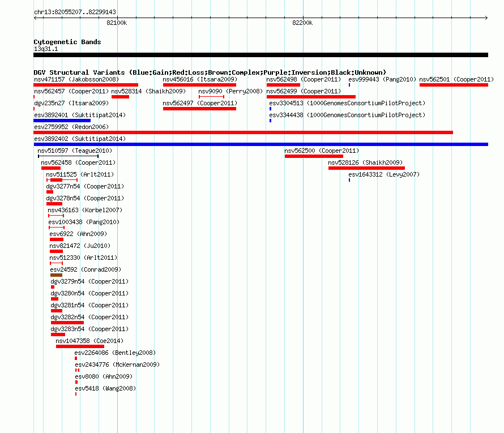
Task: Click the 82200k ruler label
Action: tap(302, 23)
